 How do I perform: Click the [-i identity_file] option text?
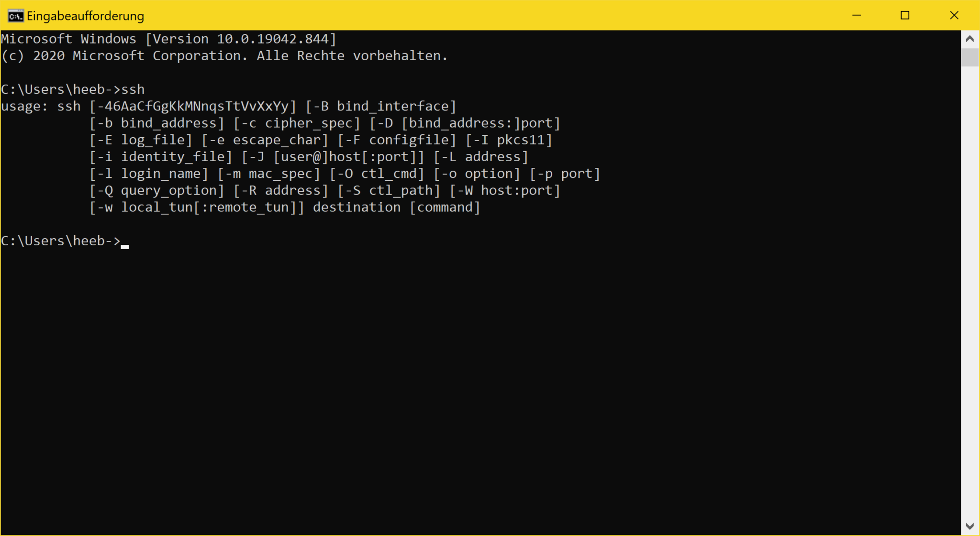point(162,156)
